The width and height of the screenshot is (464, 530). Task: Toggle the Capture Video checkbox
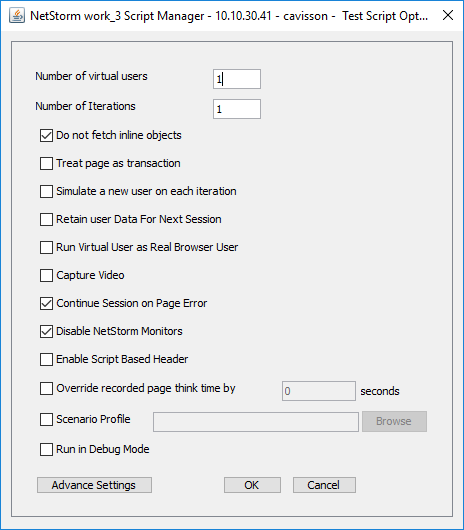(46, 276)
